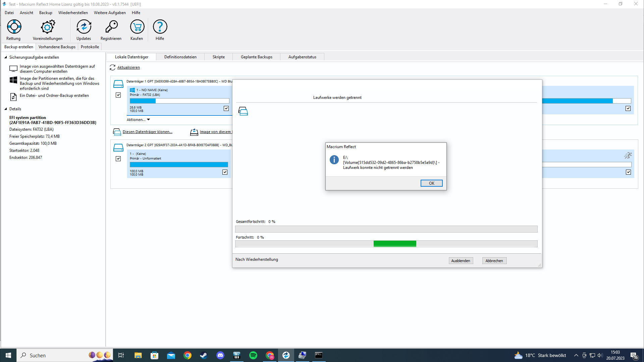Viewport: 644px width, 362px height.
Task: Uncheck the Datenträger 1 disk checkbox
Action: (x=118, y=95)
